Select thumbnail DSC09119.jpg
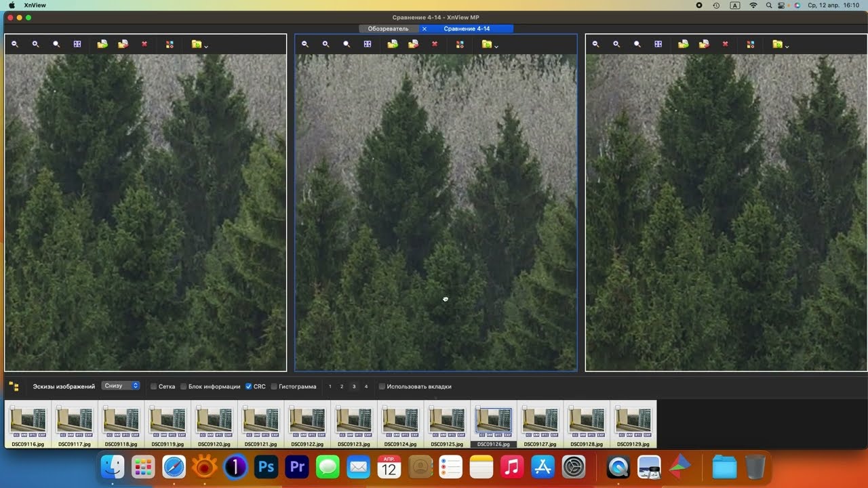This screenshot has width=868, height=488. [167, 424]
